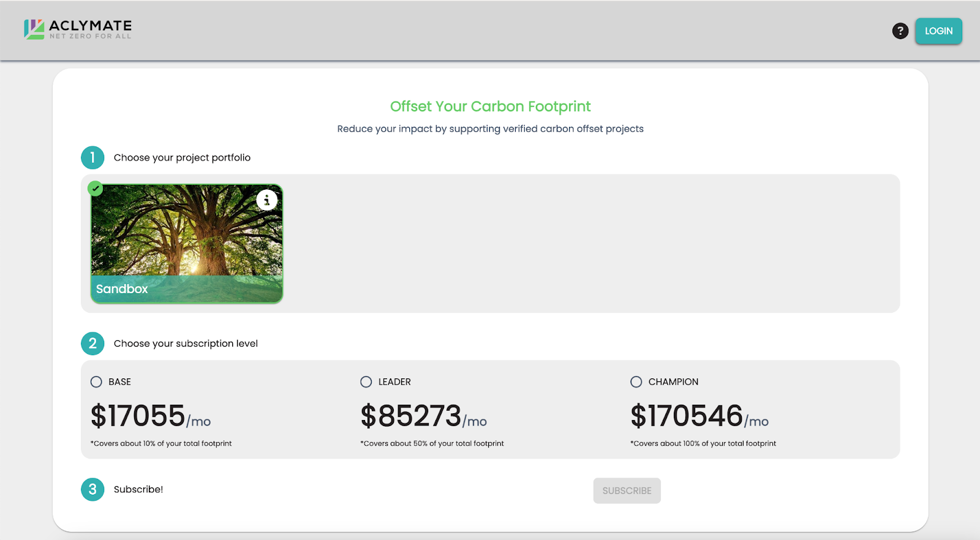This screenshot has height=540, width=980.
Task: Click the 'Offset Your Carbon Footprint' heading
Action: tap(490, 107)
